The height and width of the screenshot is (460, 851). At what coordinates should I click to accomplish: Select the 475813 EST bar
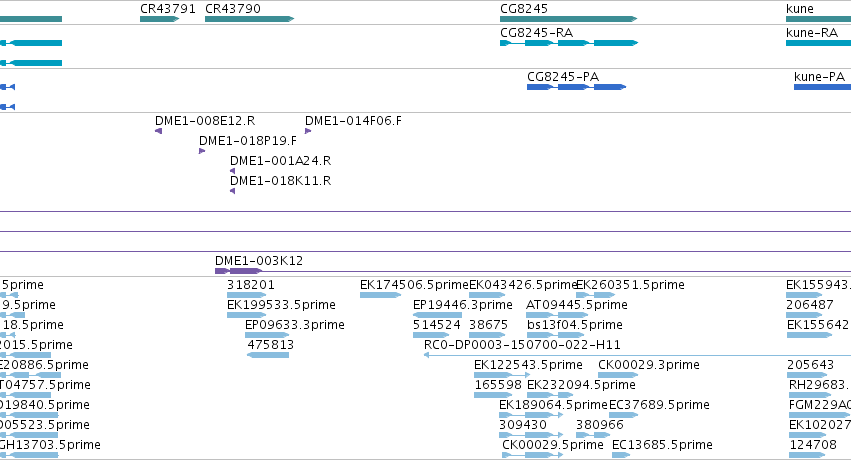point(268,355)
